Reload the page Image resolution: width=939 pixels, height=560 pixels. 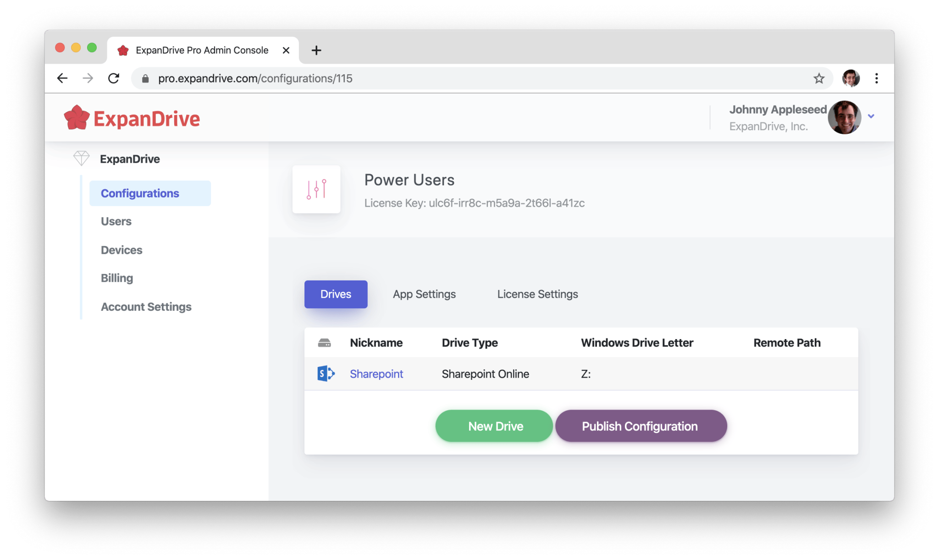click(114, 78)
